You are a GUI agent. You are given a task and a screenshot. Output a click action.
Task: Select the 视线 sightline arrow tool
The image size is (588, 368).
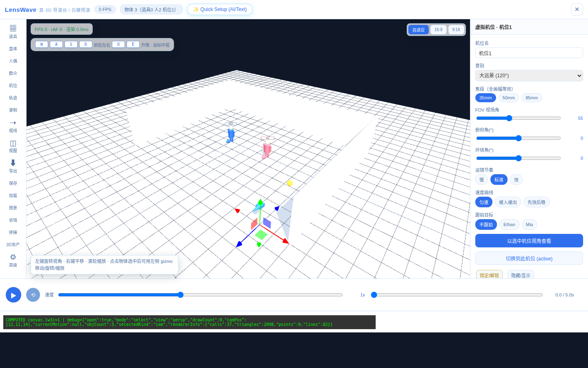click(x=13, y=126)
